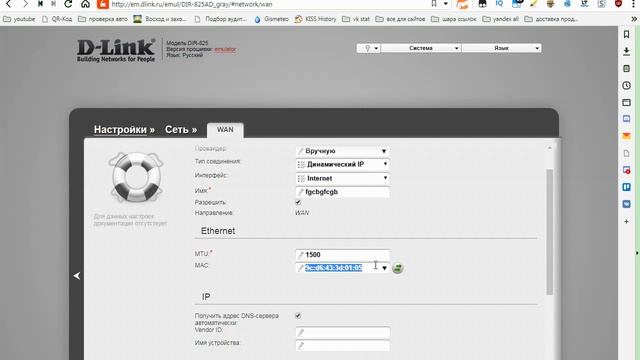Expand the MAC address dropdown arrow
This screenshot has height=360, width=640.
[384, 268]
